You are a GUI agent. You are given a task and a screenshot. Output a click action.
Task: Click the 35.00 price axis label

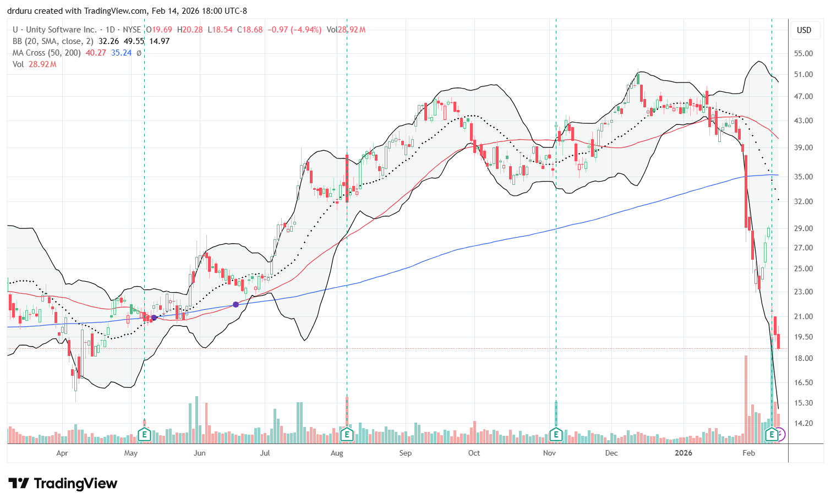point(803,177)
